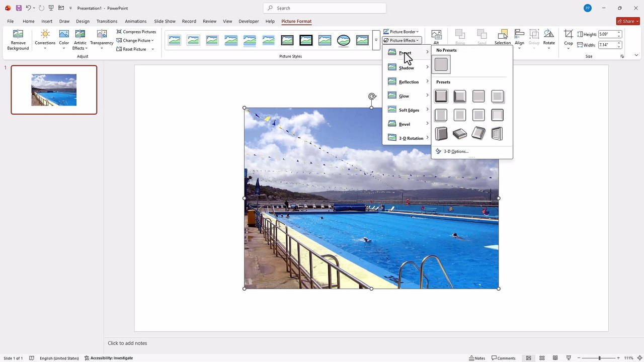The image size is (644, 362).
Task: Apply the last preset in third Presets row
Action: 497,134
